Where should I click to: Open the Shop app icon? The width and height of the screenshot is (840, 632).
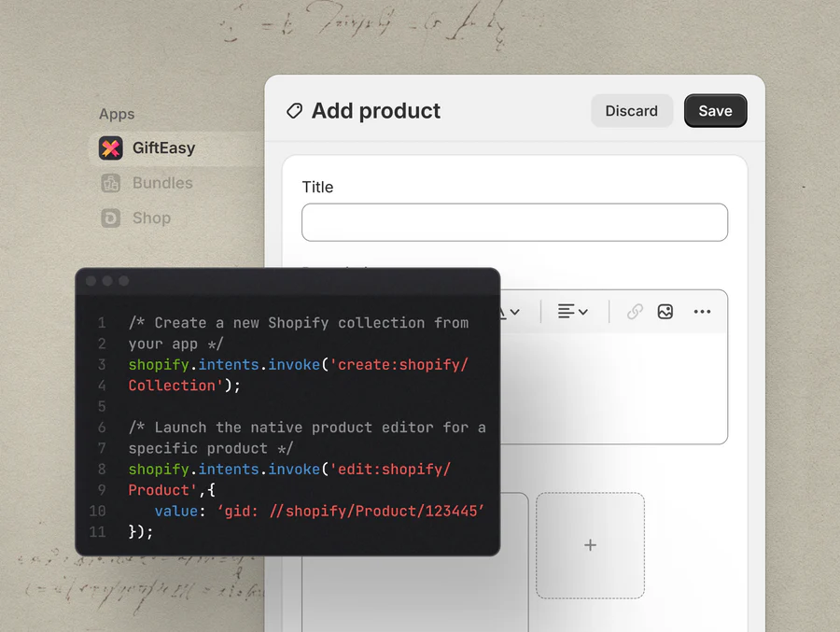(111, 218)
